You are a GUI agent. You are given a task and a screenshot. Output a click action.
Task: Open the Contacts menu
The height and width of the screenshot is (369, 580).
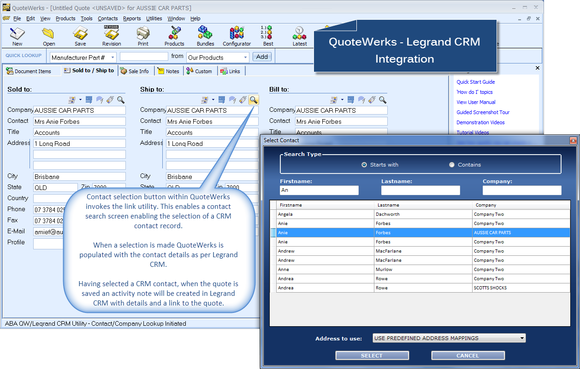coord(108,18)
